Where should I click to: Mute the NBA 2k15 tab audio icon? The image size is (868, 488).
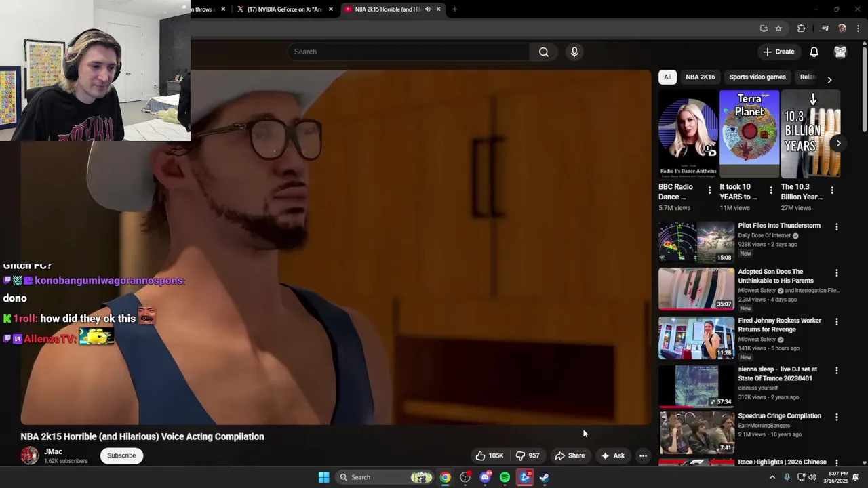pos(427,9)
